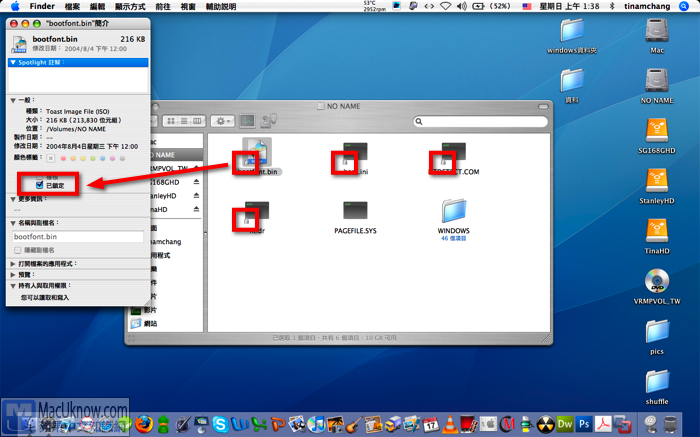700x437 pixels.
Task: Click the bootfont.bin name text field
Action: click(78, 237)
